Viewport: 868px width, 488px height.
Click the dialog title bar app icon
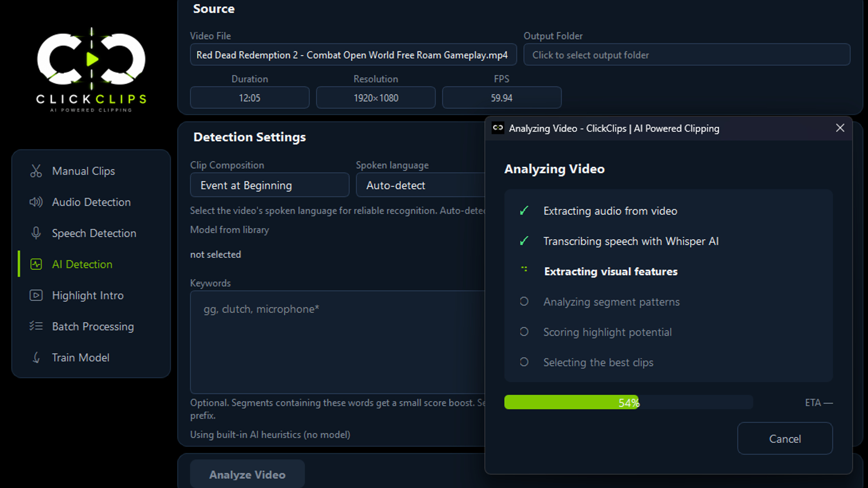(x=498, y=128)
